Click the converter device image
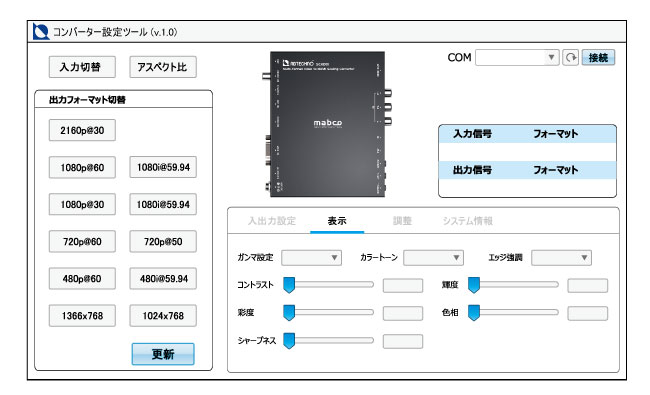Image resolution: width=650 pixels, height=395 pixels. [x=327, y=124]
